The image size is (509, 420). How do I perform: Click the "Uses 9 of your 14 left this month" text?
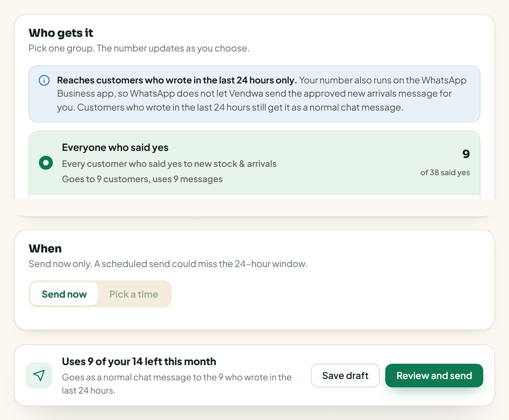[139, 361]
